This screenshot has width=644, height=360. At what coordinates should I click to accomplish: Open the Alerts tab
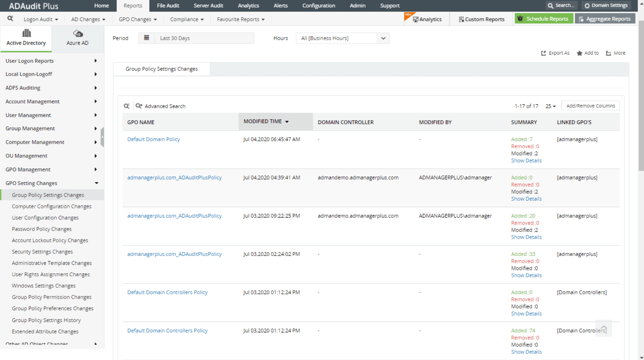click(x=281, y=6)
